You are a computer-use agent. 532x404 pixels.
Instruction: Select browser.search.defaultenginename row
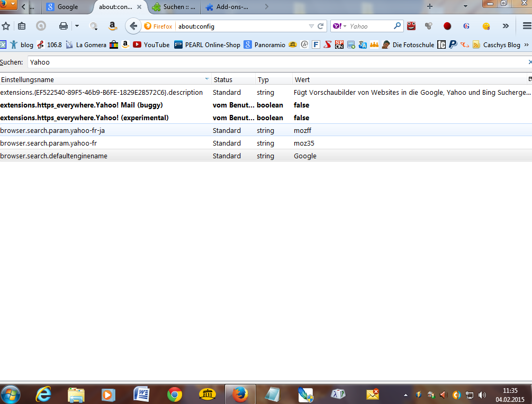(x=266, y=156)
